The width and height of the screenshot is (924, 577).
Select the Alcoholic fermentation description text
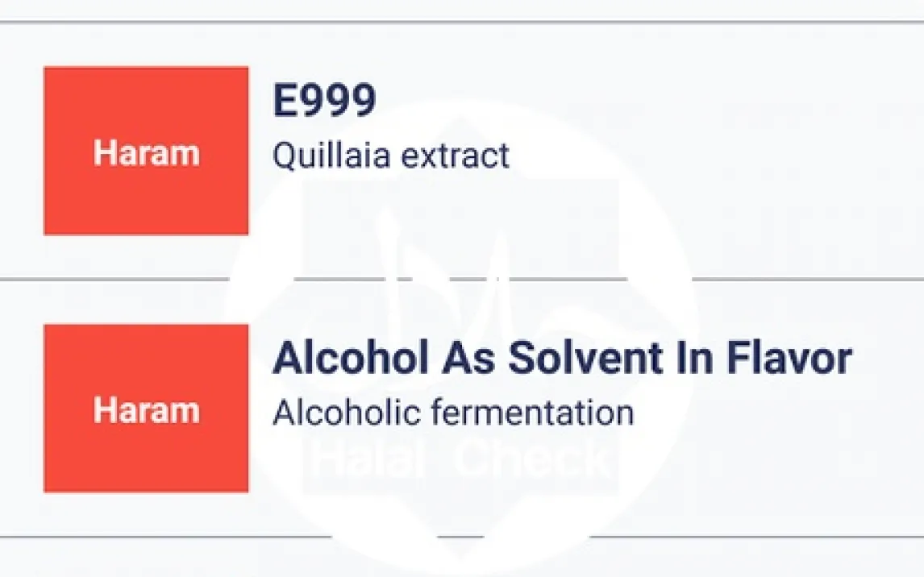coord(452,413)
